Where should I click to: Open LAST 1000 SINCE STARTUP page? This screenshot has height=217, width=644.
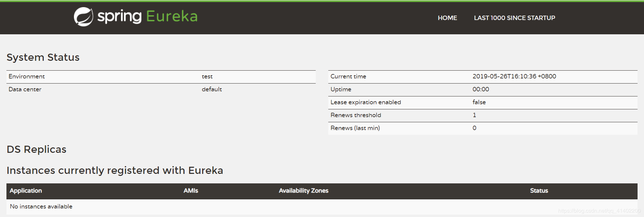pyautogui.click(x=514, y=18)
